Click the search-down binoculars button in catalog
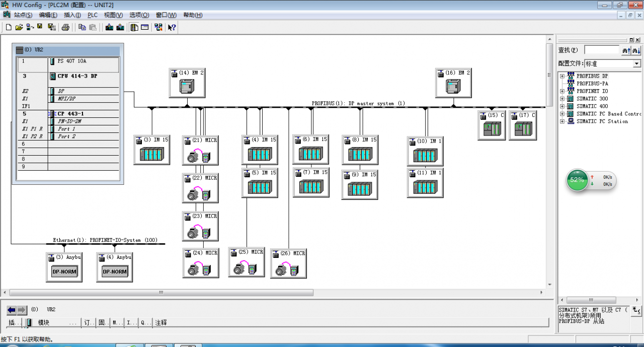Screen dimensions: 644x347 (x=636, y=50)
